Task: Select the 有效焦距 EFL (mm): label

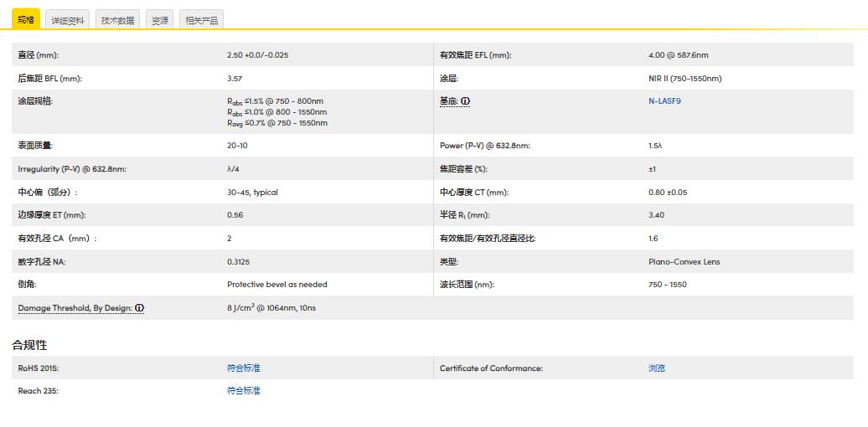Action: point(476,55)
